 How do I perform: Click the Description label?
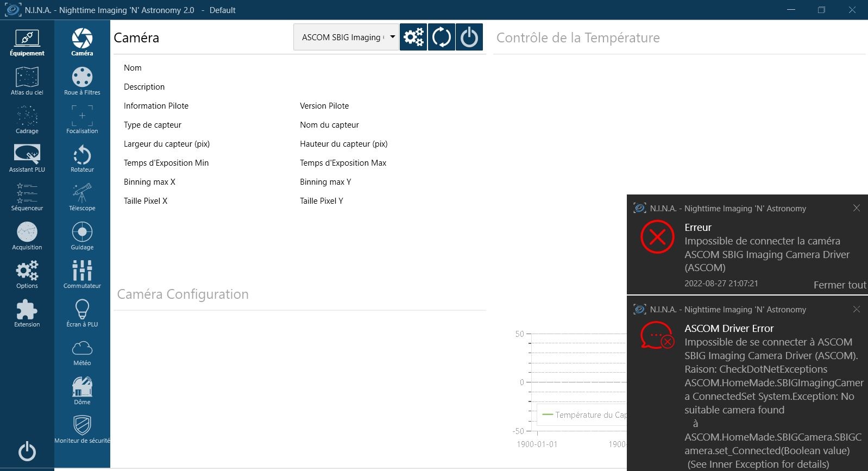(144, 87)
